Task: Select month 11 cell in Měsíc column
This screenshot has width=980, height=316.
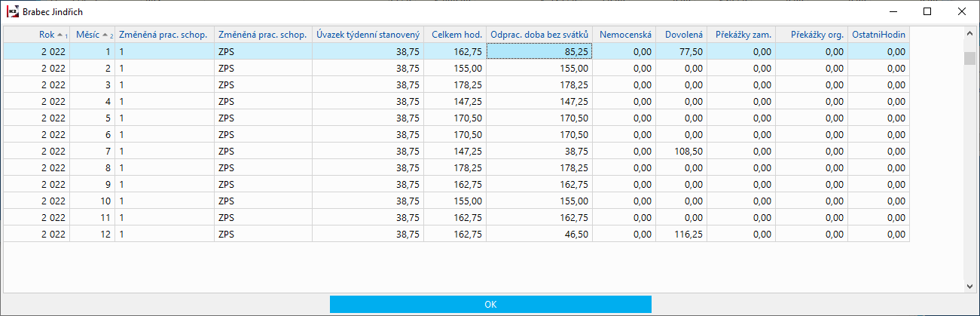Action: point(93,217)
